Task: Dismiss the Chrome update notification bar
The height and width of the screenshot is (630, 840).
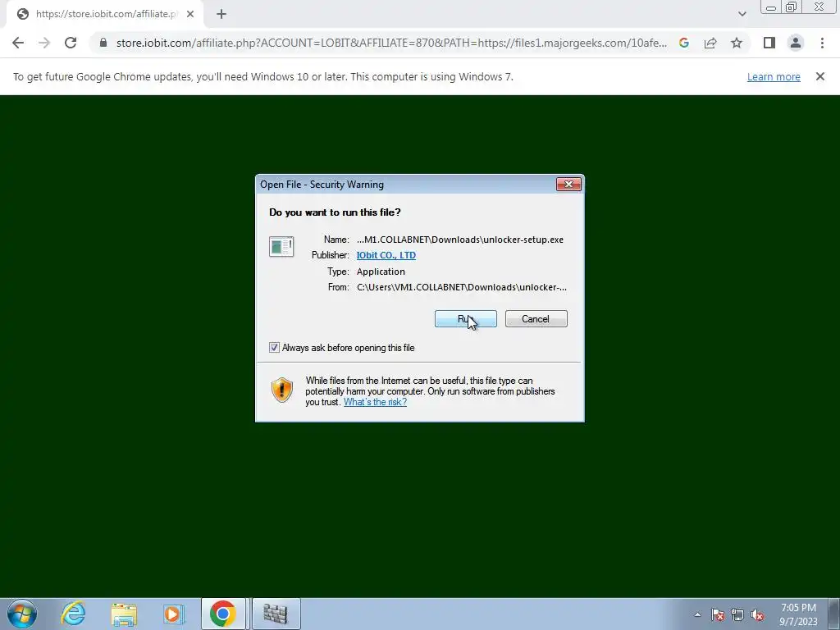Action: click(x=819, y=76)
